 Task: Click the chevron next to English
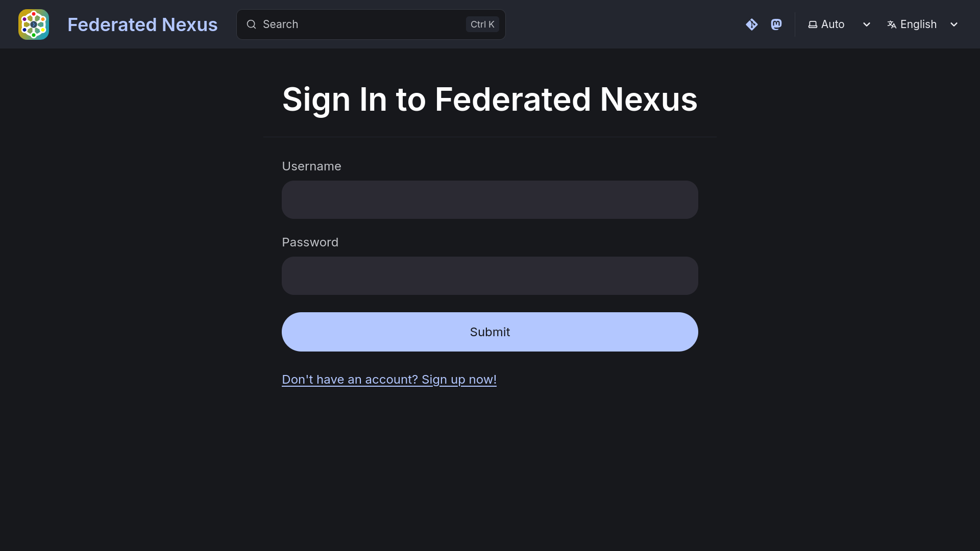954,24
